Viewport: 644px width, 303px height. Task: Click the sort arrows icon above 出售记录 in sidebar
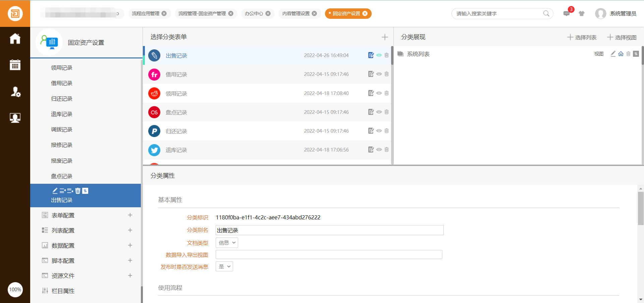point(85,191)
